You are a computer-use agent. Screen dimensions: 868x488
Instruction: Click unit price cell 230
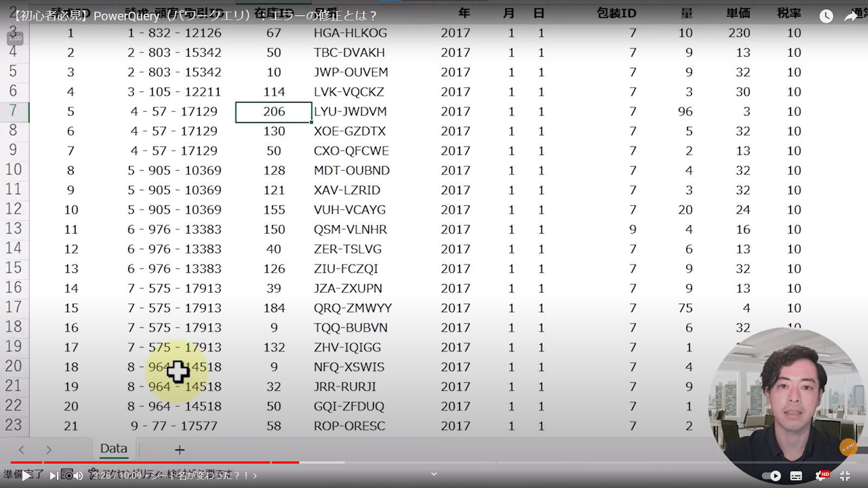coord(739,33)
